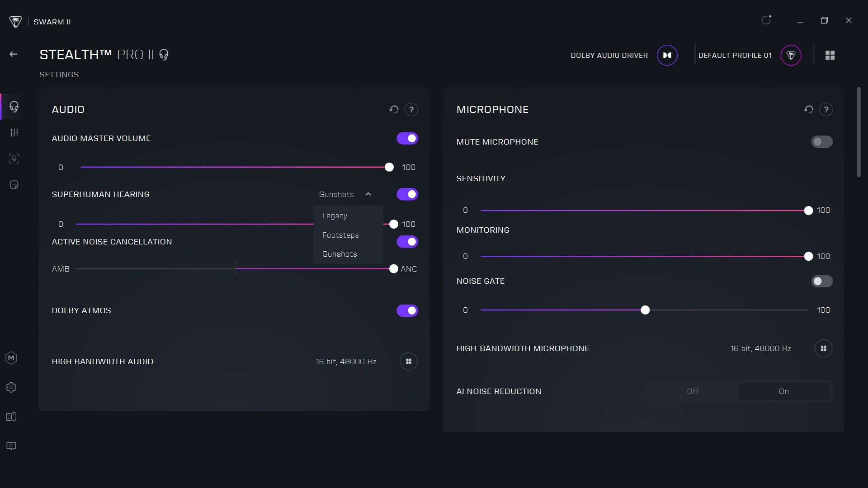The image size is (868, 488).
Task: Open the settings gear in sidebar
Action: click(x=11, y=387)
